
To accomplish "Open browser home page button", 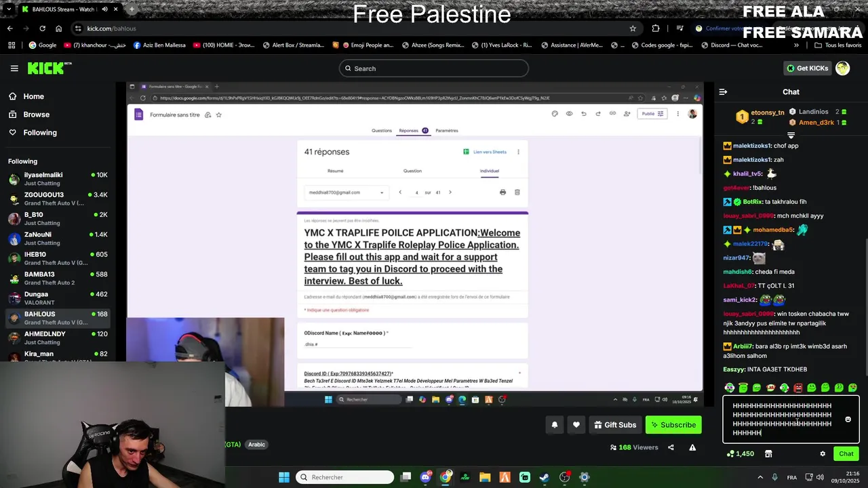I will click(58, 28).
